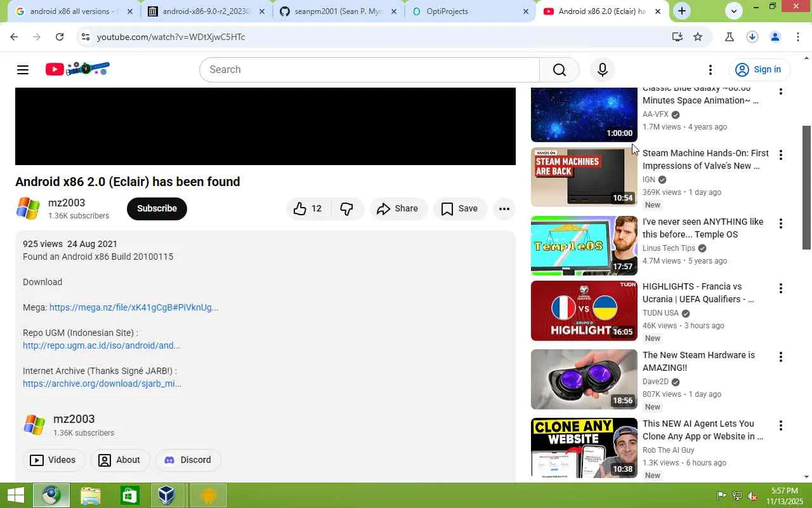Image resolution: width=812 pixels, height=508 pixels.
Task: Play the Francia vs Ucrania highlights thumbnail
Action: (x=584, y=311)
